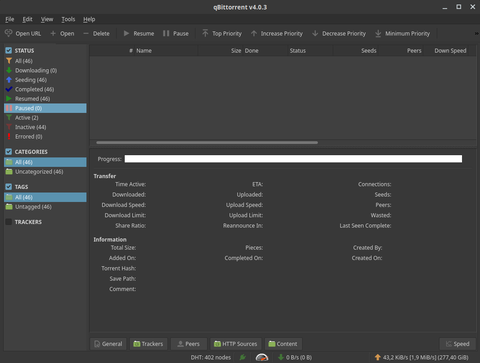Click the horizontal scrollbar of torrent list

207,143
